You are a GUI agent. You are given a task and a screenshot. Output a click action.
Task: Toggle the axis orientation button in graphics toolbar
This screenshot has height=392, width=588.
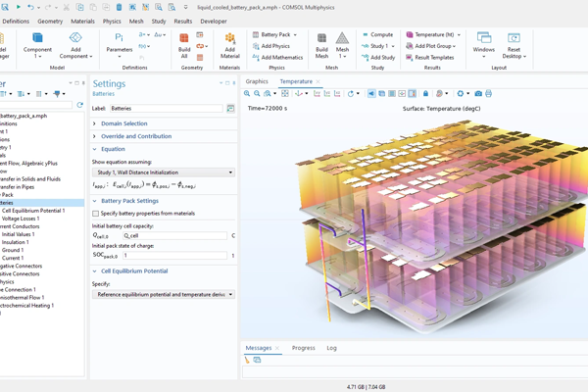(x=402, y=93)
